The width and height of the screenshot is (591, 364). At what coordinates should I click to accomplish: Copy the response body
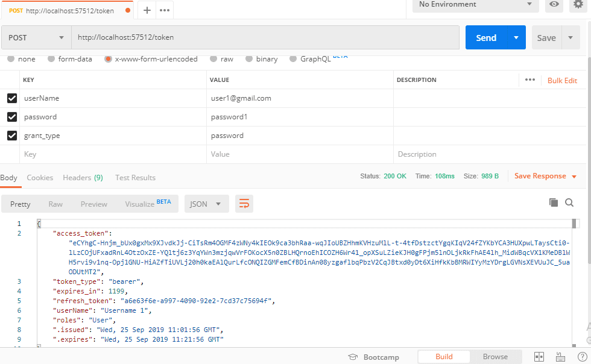[554, 203]
